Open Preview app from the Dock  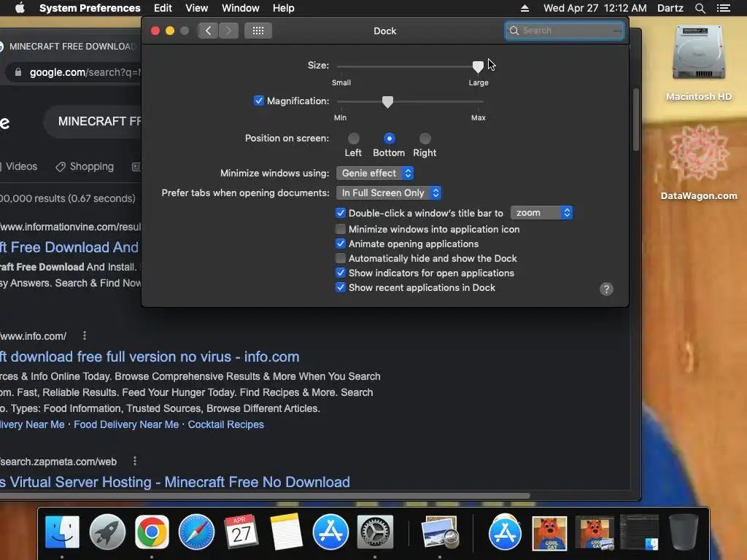[x=440, y=532]
